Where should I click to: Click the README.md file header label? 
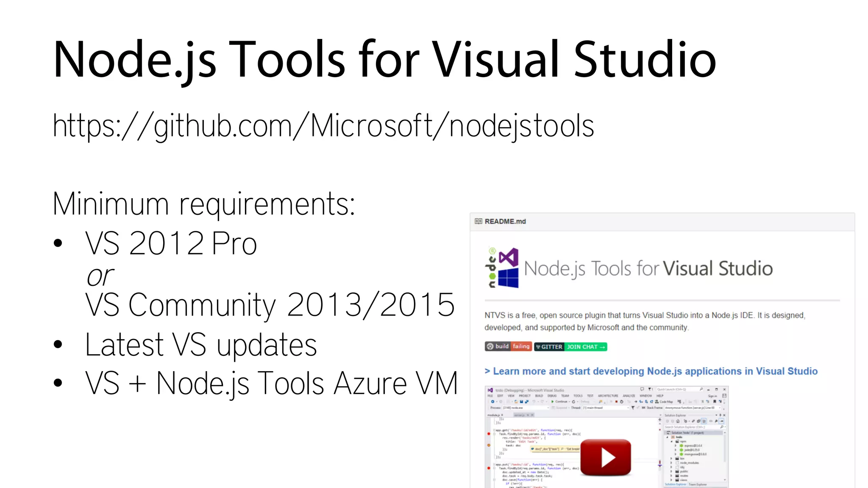[505, 221]
